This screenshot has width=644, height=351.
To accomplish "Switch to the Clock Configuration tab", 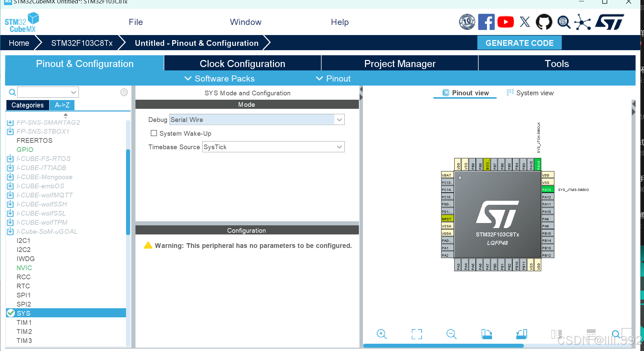I will click(242, 63).
